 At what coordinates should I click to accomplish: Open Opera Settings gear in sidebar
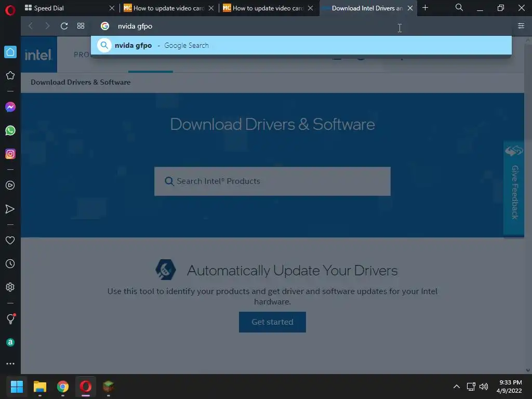pos(10,287)
